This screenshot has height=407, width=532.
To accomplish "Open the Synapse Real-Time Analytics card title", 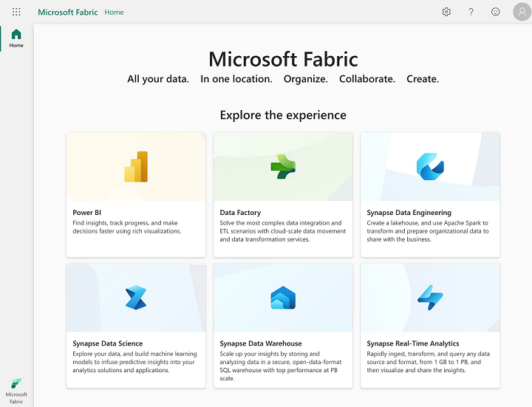I will coord(412,343).
